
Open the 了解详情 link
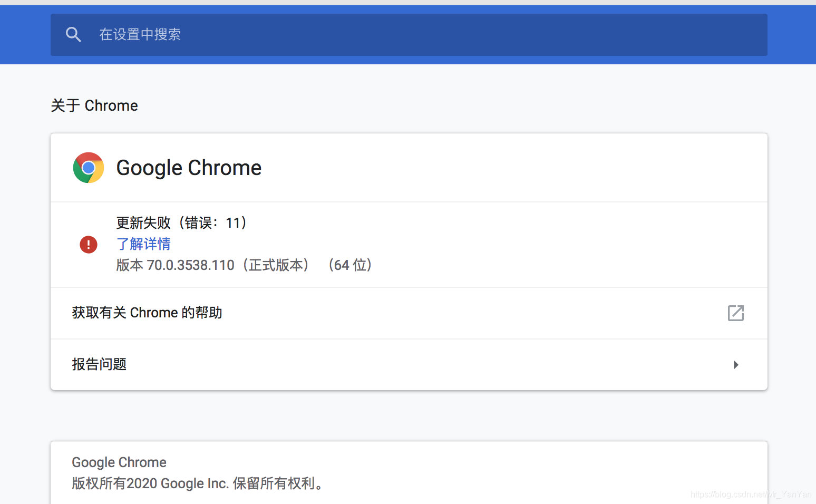[143, 244]
